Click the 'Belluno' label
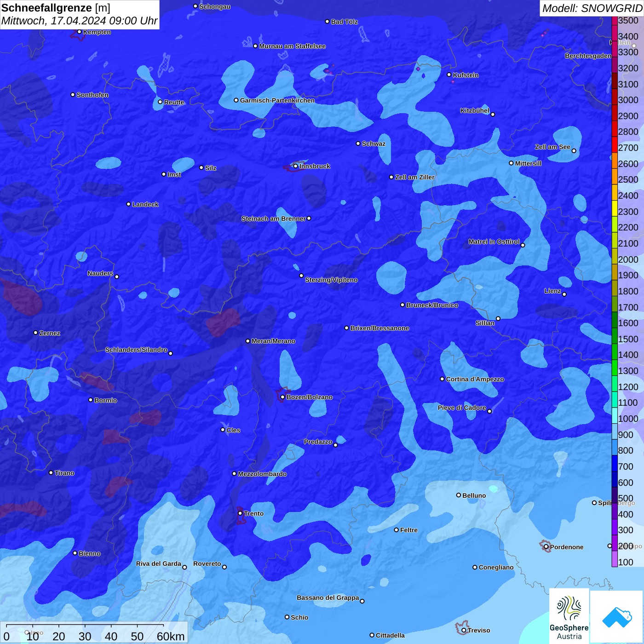644x644 pixels. click(x=474, y=495)
